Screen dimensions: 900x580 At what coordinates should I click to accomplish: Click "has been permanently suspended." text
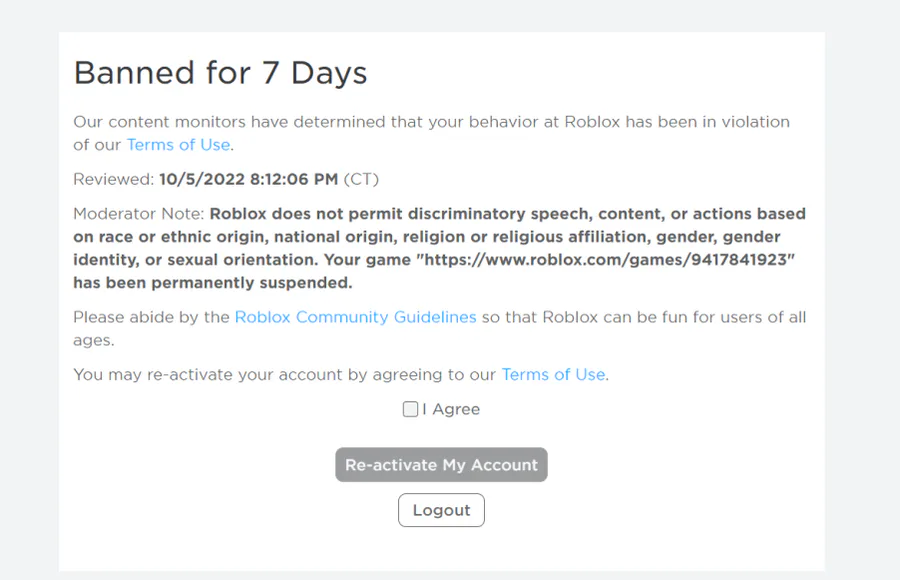[x=213, y=283]
